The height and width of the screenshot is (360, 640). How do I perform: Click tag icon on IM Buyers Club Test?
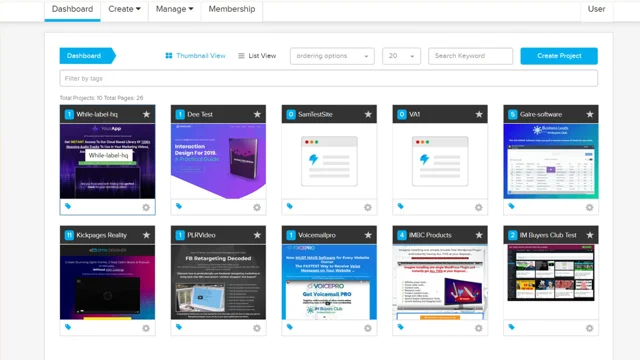tap(511, 327)
